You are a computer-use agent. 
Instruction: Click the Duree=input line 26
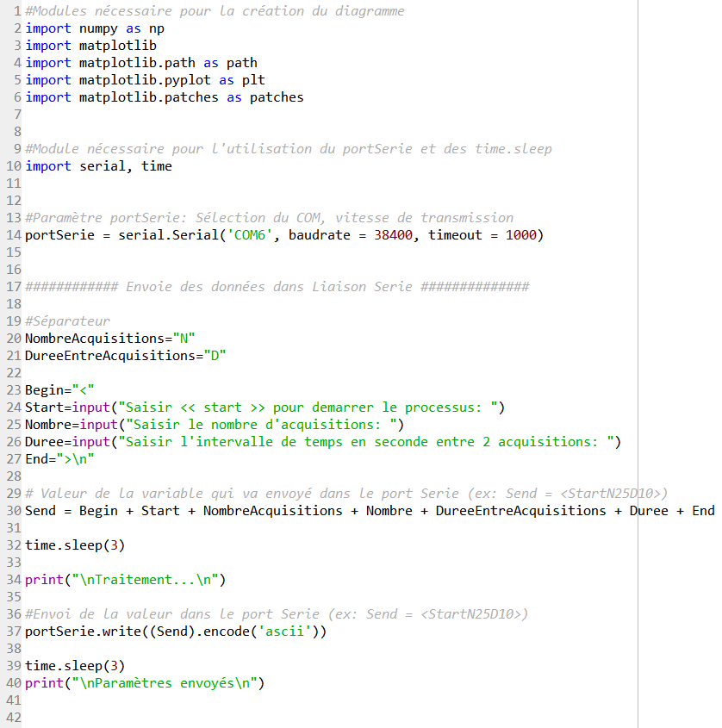coord(323,442)
